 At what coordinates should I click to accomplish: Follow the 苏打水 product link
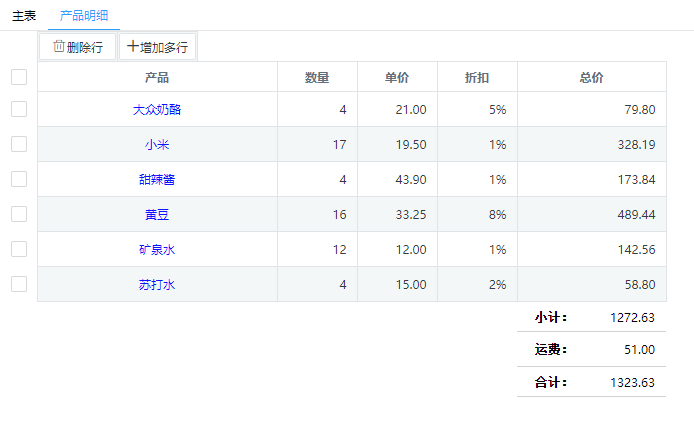[157, 285]
